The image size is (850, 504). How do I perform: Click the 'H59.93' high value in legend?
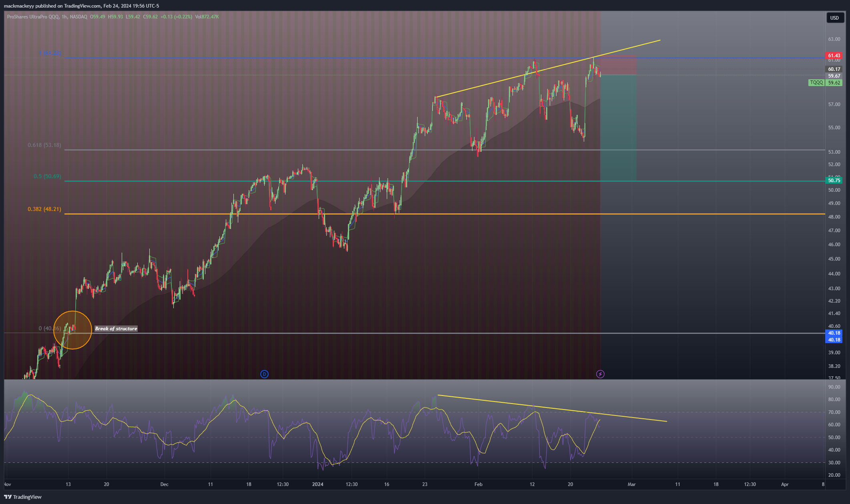(115, 17)
